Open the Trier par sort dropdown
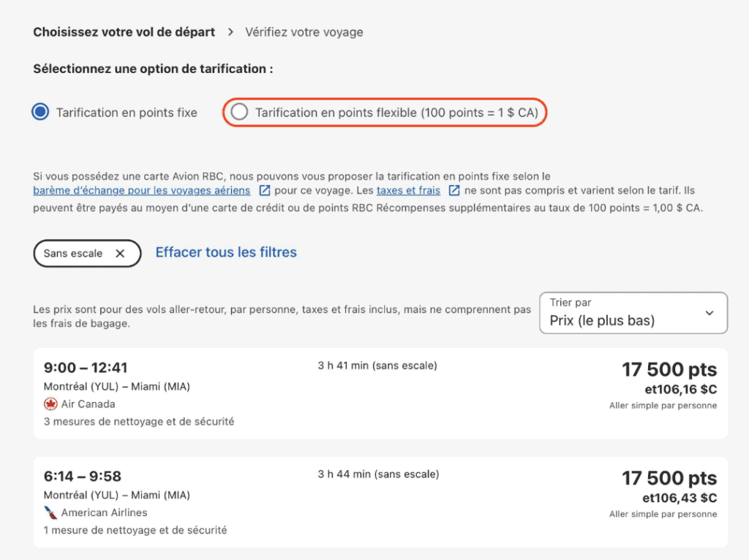This screenshot has width=749, height=560. click(x=633, y=313)
